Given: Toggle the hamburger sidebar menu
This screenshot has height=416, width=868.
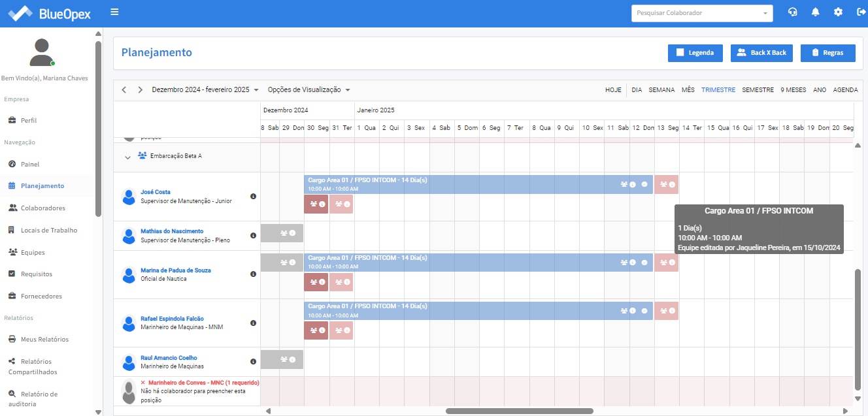Looking at the screenshot, I should click(114, 12).
